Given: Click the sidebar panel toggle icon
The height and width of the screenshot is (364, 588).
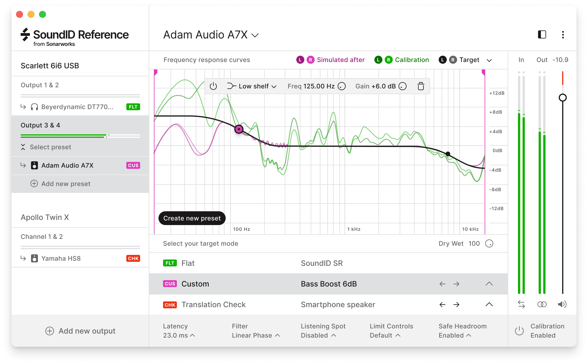Looking at the screenshot, I should (x=542, y=35).
